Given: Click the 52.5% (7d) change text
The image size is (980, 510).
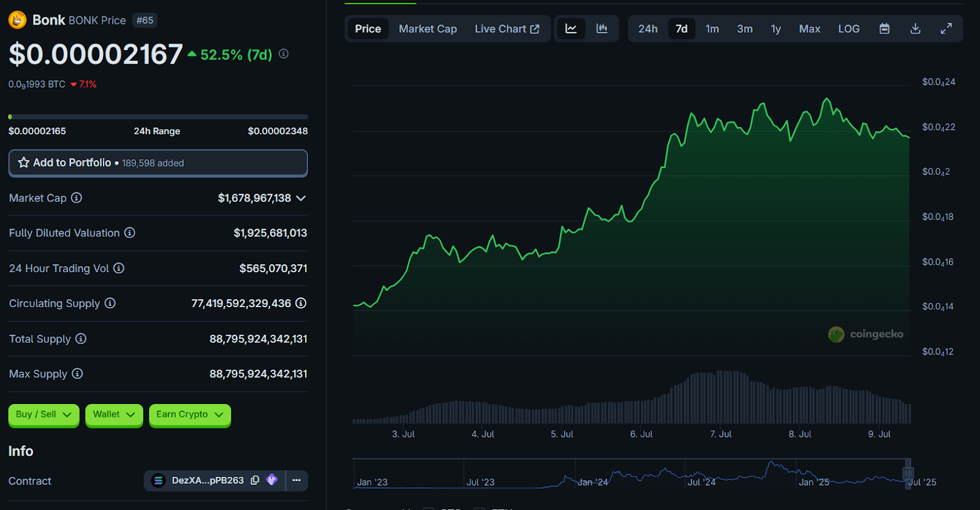Looking at the screenshot, I should click(x=236, y=55).
